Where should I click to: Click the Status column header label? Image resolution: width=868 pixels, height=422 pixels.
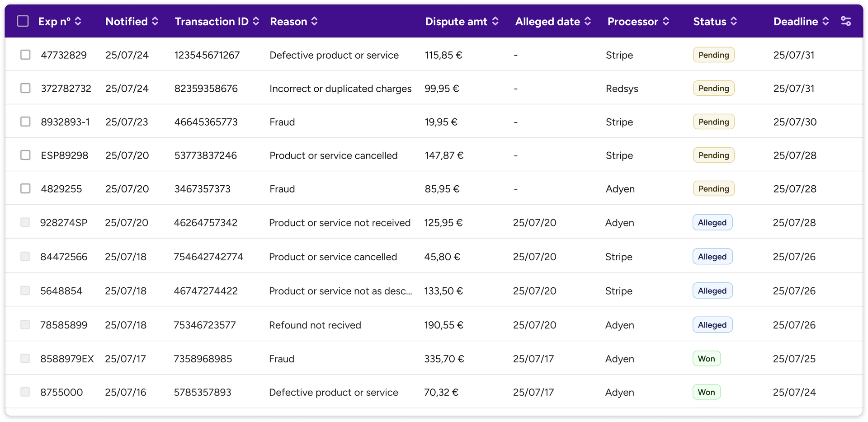tap(709, 21)
